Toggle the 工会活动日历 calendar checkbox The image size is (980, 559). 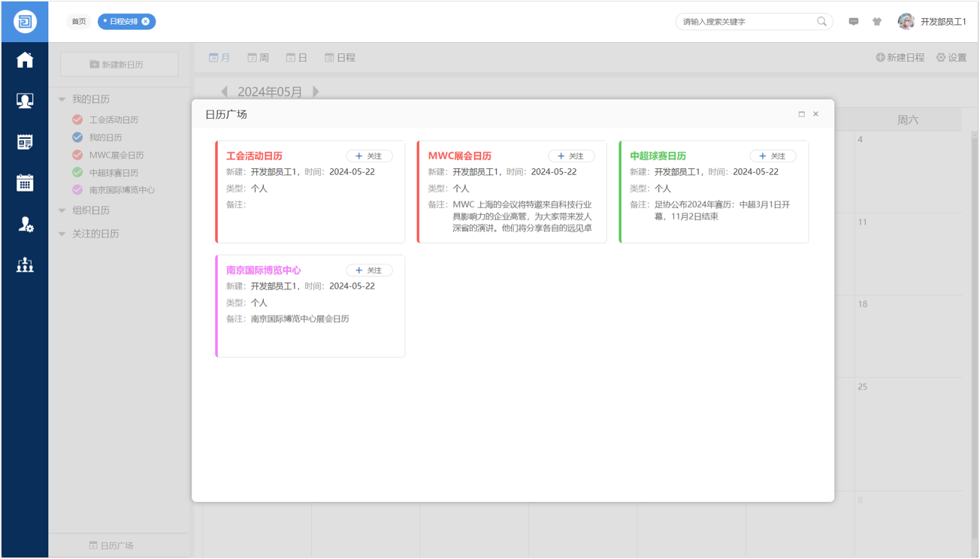point(77,119)
